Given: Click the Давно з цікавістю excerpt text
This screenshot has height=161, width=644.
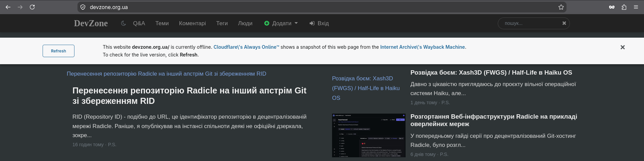Looking at the screenshot, I should click(493, 89).
